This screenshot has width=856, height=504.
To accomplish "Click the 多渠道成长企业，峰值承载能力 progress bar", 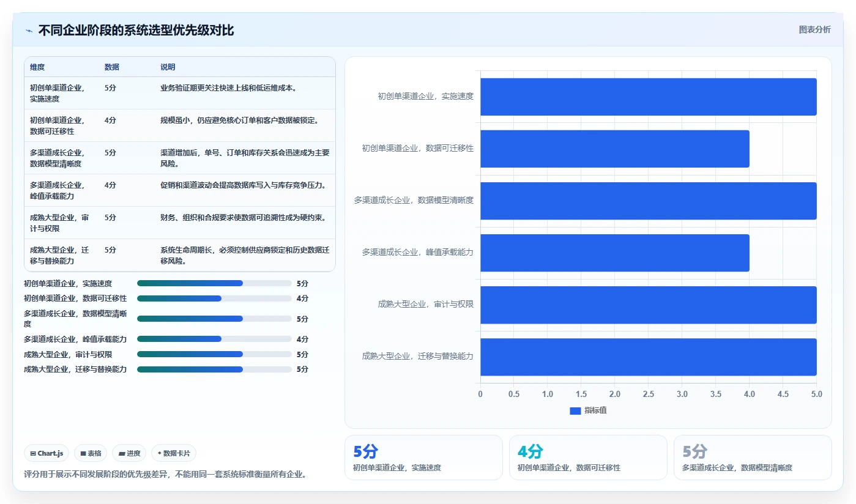I will pyautogui.click(x=214, y=339).
